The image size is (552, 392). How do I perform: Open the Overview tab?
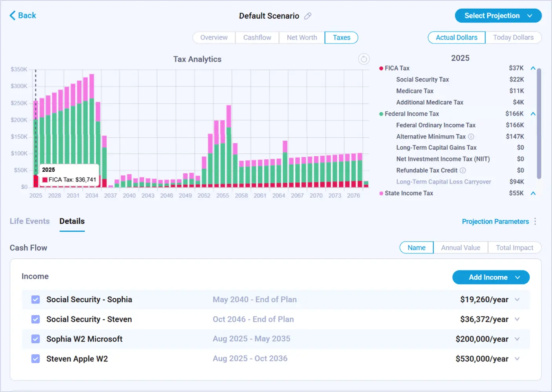214,38
